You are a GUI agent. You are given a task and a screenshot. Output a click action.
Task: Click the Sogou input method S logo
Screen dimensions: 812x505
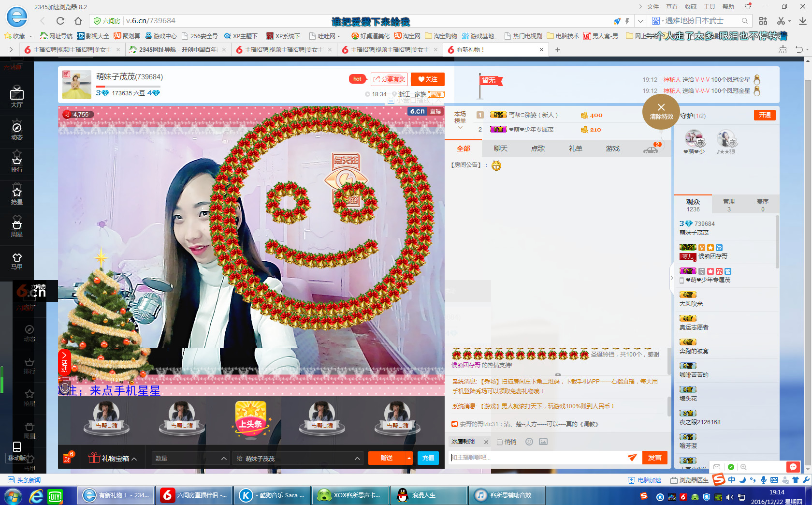click(719, 479)
